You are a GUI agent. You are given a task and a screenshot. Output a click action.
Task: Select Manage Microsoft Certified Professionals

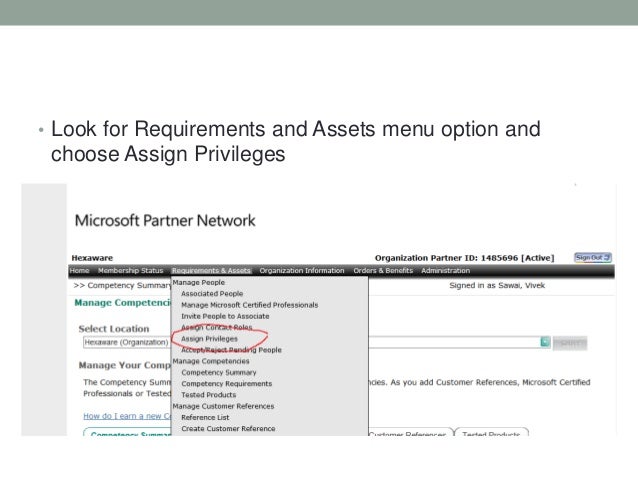coord(250,305)
